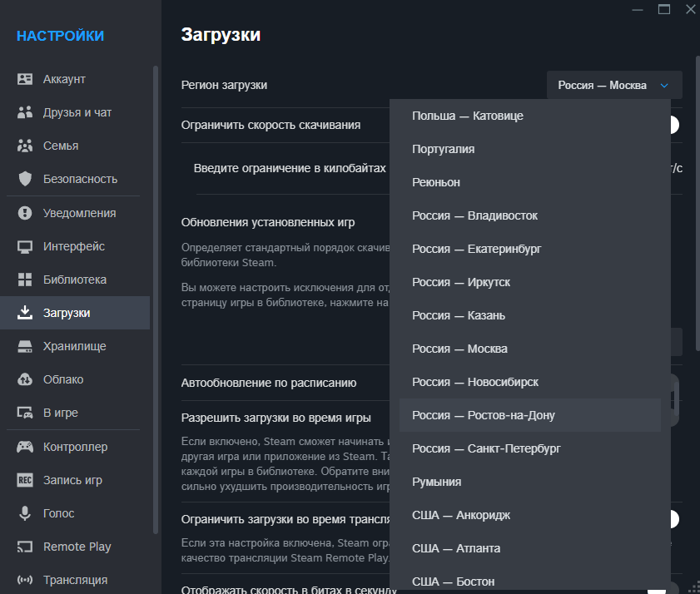Click the region dropdown chevron arrow

(664, 85)
